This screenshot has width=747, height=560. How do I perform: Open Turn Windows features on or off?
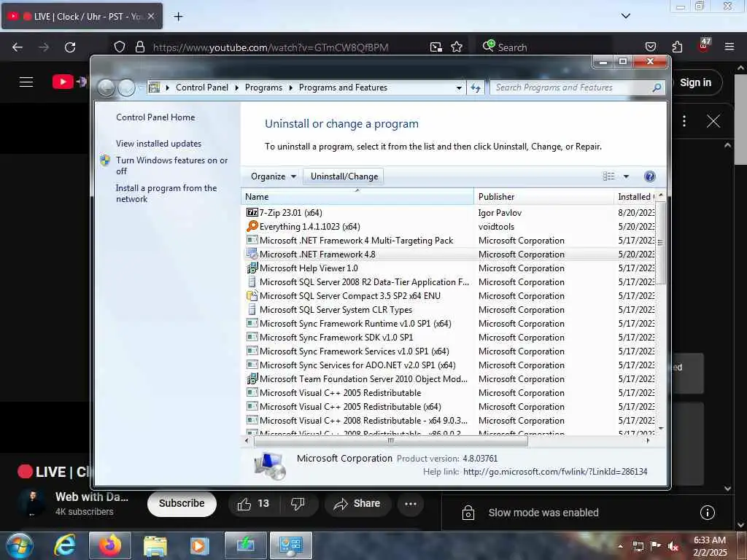(x=172, y=166)
